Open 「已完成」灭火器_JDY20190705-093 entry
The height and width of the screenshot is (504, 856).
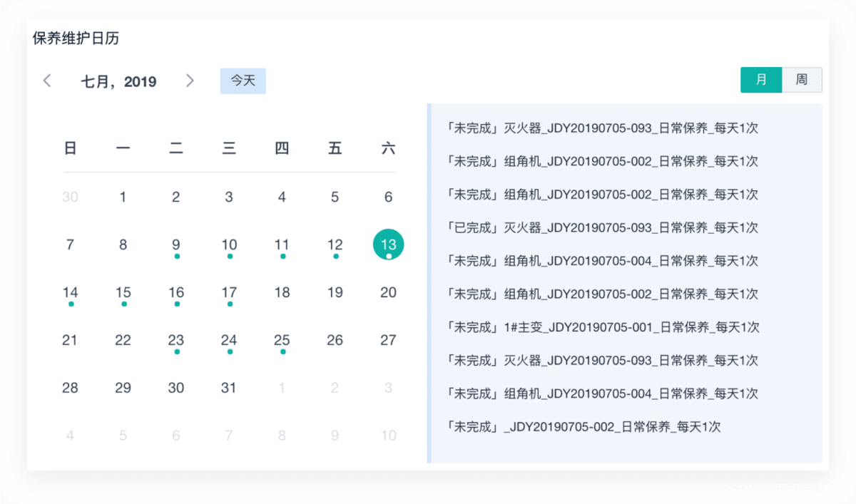click(x=601, y=227)
